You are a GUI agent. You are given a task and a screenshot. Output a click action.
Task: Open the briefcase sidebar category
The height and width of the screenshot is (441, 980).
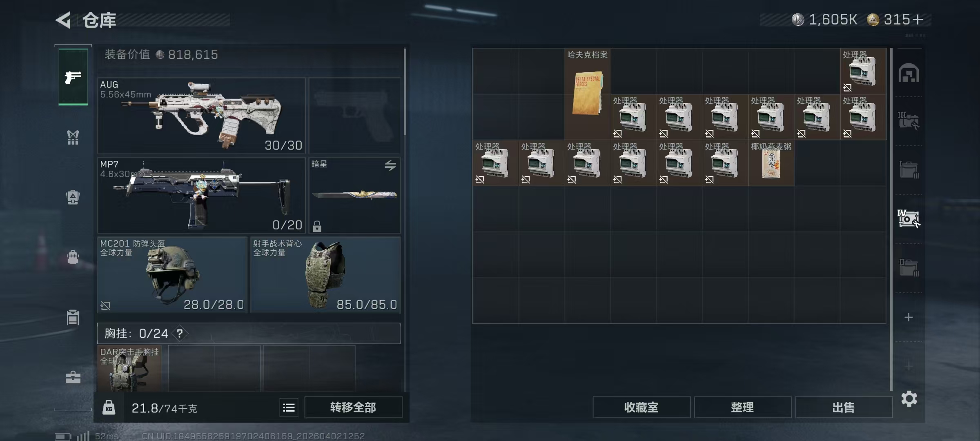[73, 377]
